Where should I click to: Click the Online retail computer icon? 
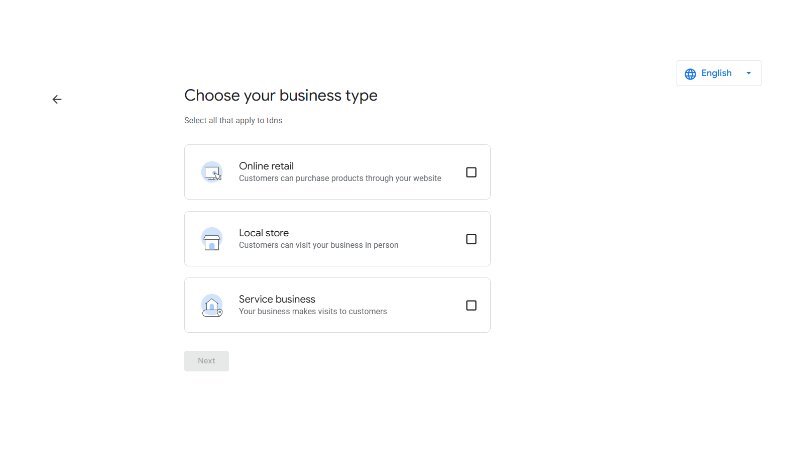tap(212, 172)
